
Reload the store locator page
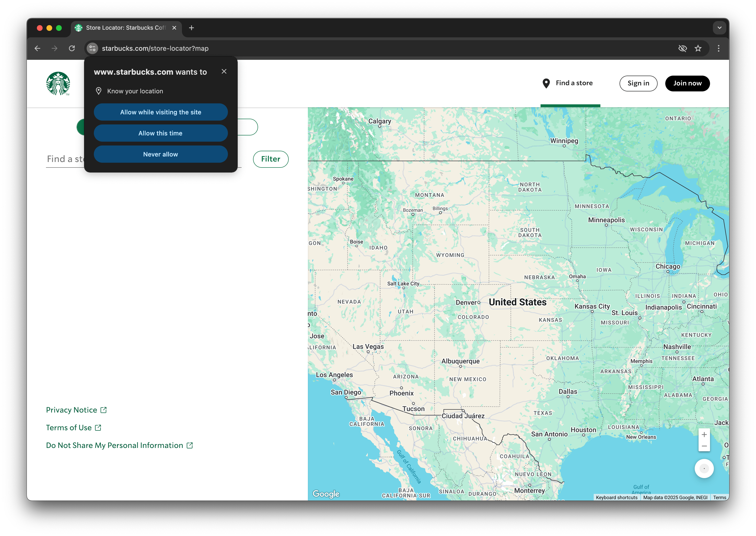tap(72, 49)
